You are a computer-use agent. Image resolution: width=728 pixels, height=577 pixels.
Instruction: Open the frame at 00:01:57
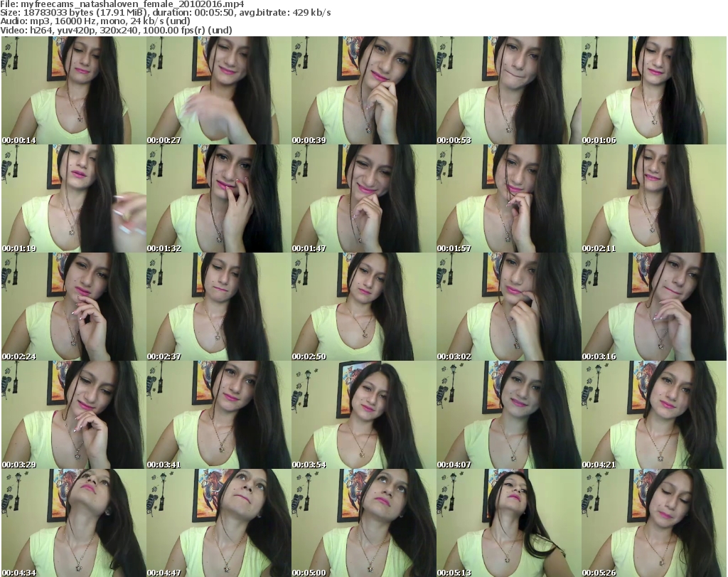click(x=508, y=198)
